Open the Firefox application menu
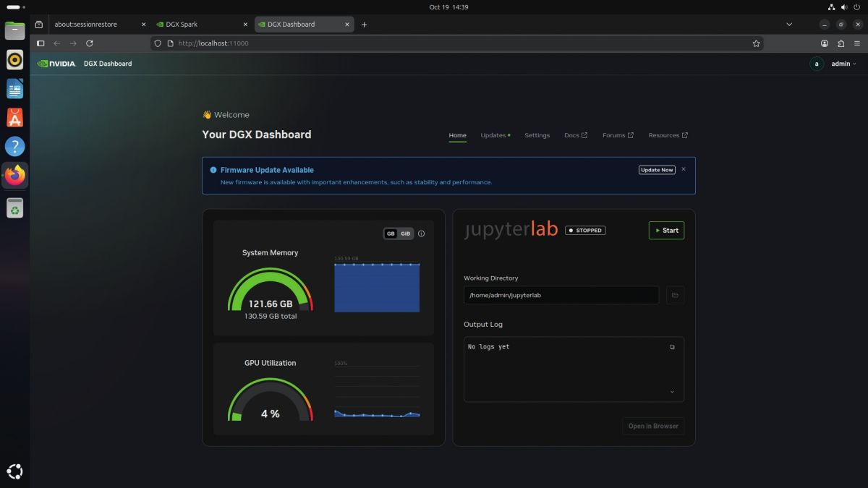 tap(856, 43)
